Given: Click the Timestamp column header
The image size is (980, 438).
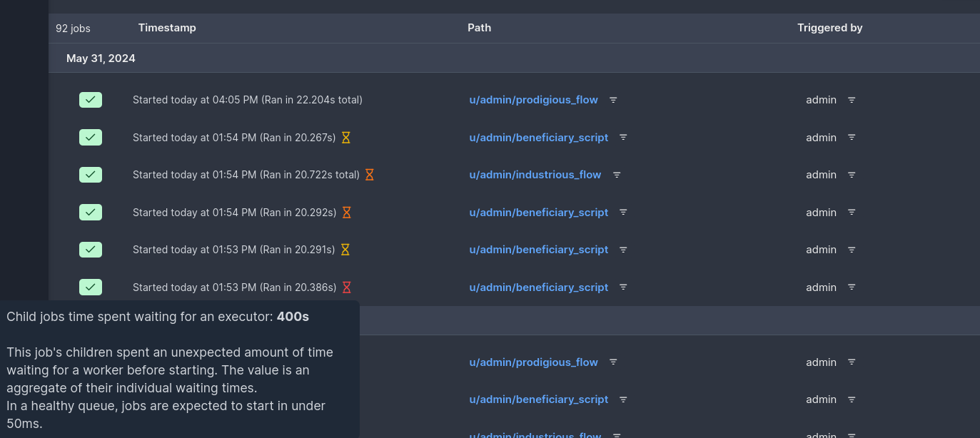Looking at the screenshot, I should coord(167,28).
